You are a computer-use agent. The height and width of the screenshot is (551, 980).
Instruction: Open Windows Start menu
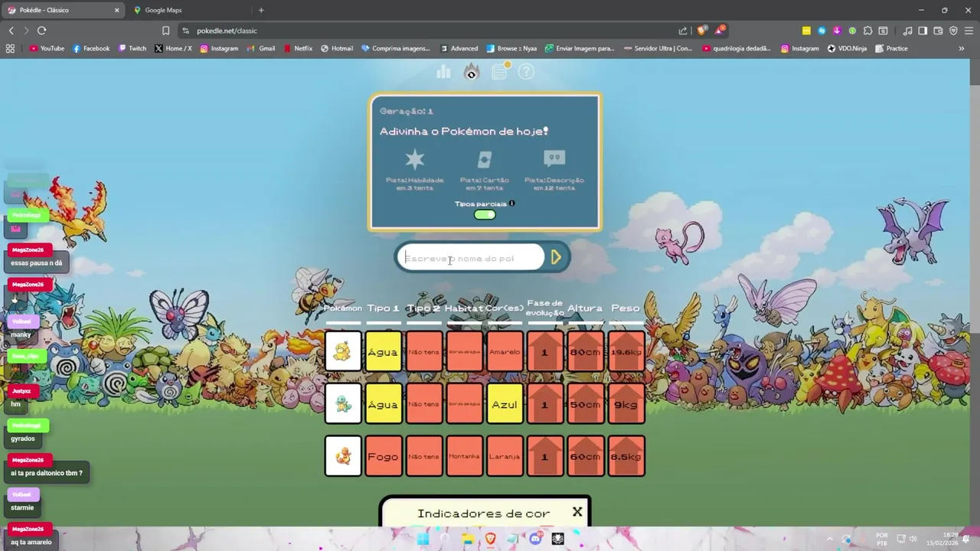coord(422,539)
